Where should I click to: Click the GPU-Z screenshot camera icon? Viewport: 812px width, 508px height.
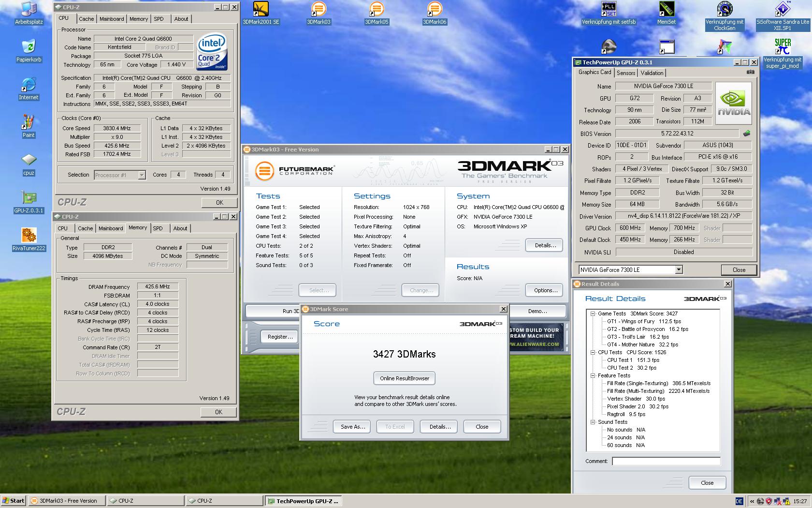click(750, 72)
